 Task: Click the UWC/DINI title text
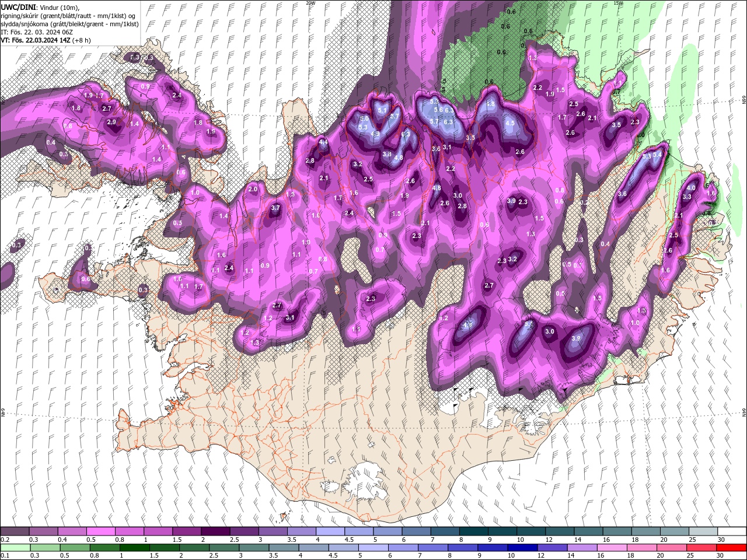[x=17, y=7]
